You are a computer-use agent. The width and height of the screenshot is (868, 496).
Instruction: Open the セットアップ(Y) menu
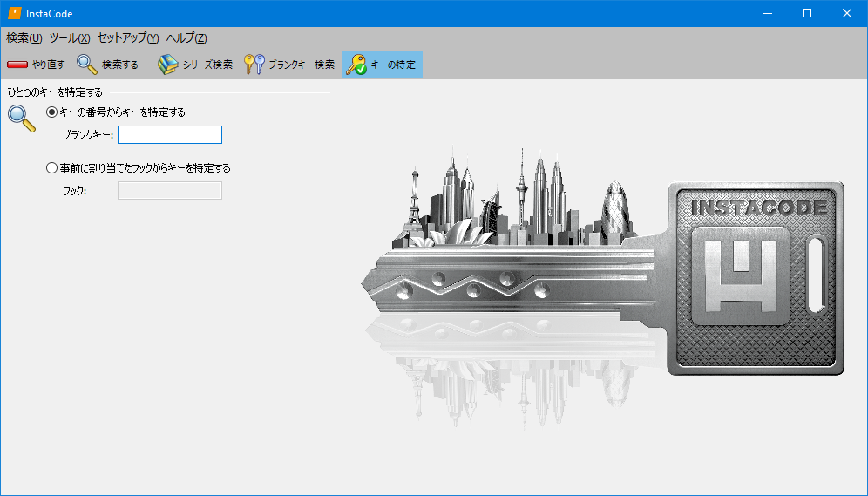pos(128,38)
